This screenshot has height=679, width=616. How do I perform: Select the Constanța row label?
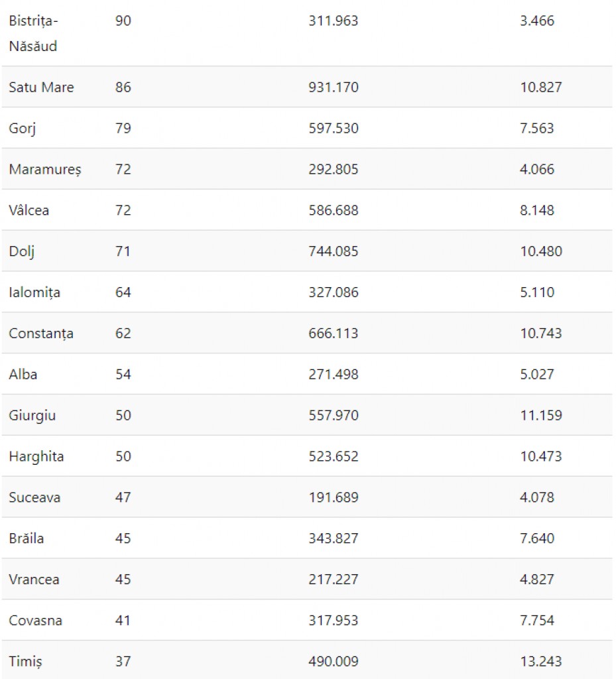tap(41, 334)
